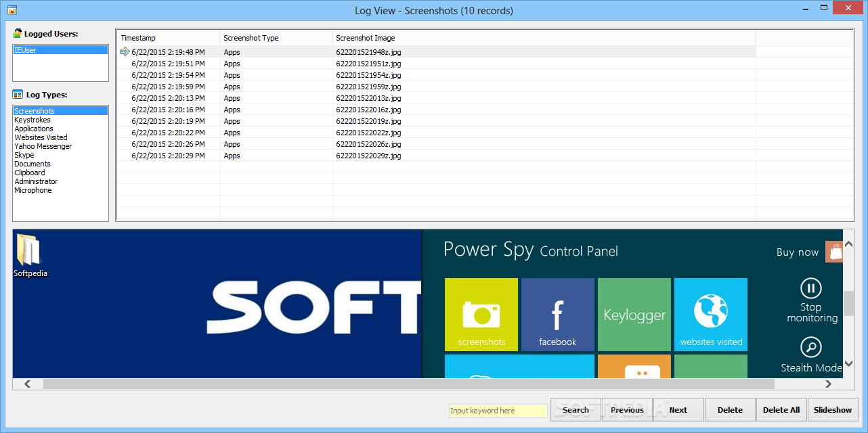Close the Log View window

point(847,8)
